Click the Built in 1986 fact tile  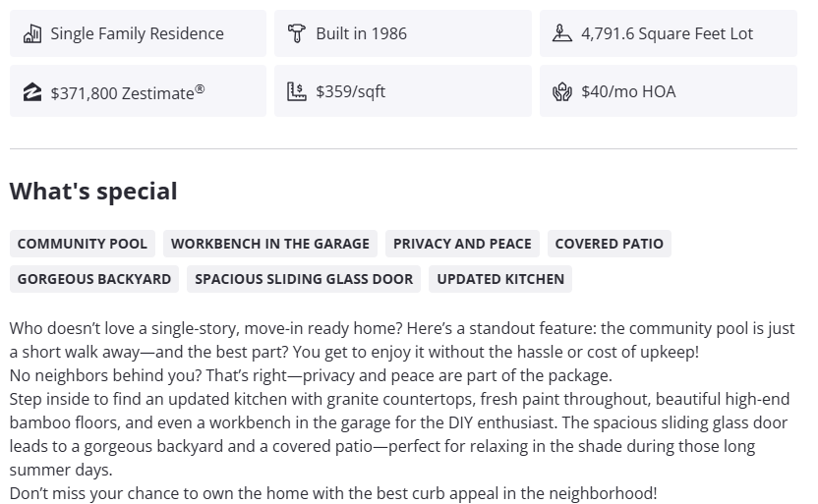click(403, 33)
